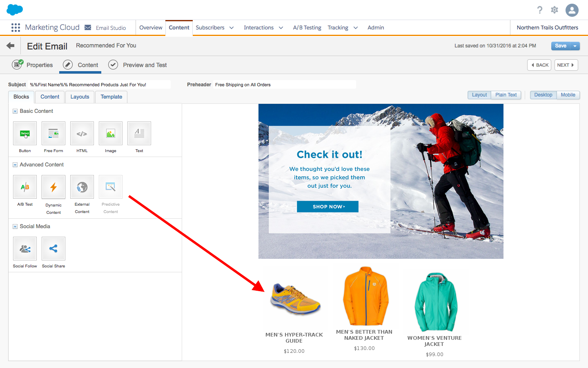Open the user profile avatar
588x368 pixels.
[572, 10]
